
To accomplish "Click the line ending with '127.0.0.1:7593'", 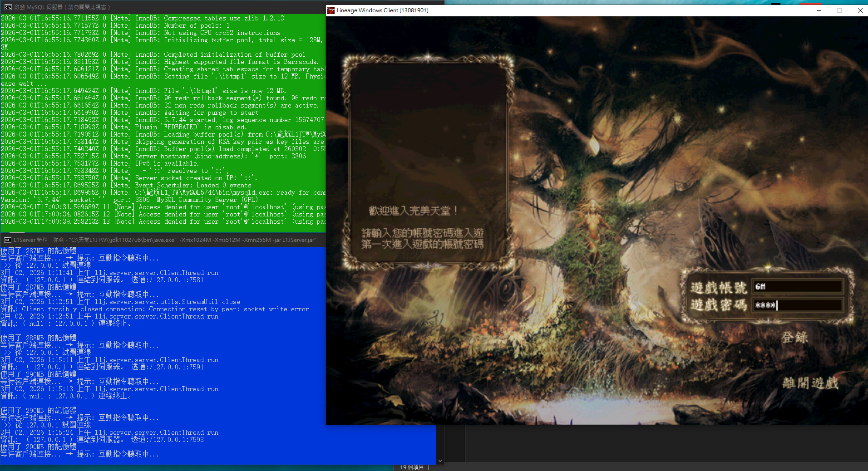I will (102, 440).
